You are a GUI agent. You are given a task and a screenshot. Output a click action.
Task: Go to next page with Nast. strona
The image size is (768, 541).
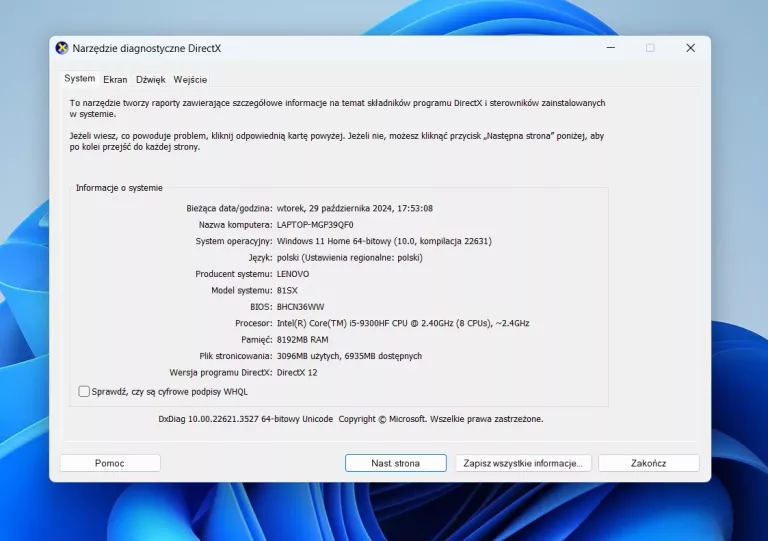(395, 463)
